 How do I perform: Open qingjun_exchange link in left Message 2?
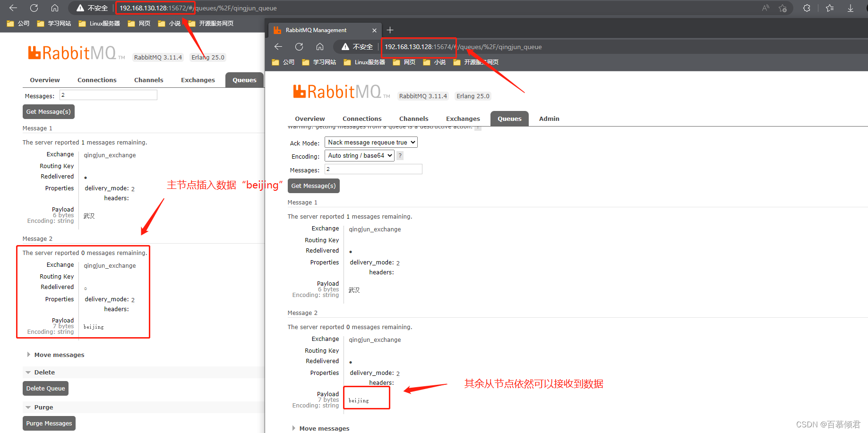[110, 265]
